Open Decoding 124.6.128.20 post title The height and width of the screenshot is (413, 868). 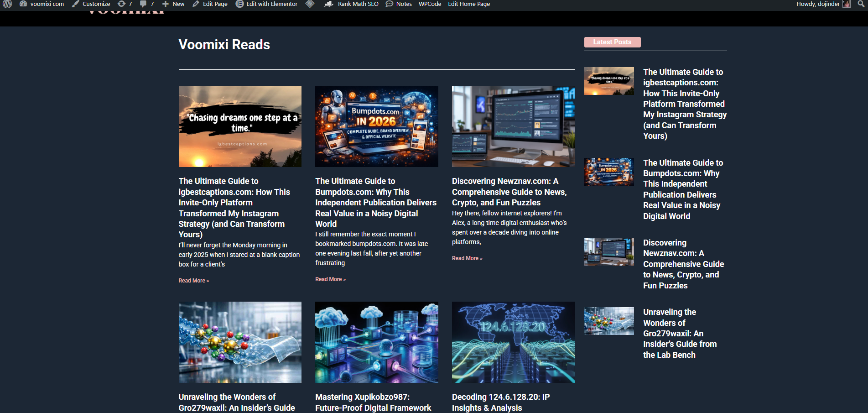(501, 403)
